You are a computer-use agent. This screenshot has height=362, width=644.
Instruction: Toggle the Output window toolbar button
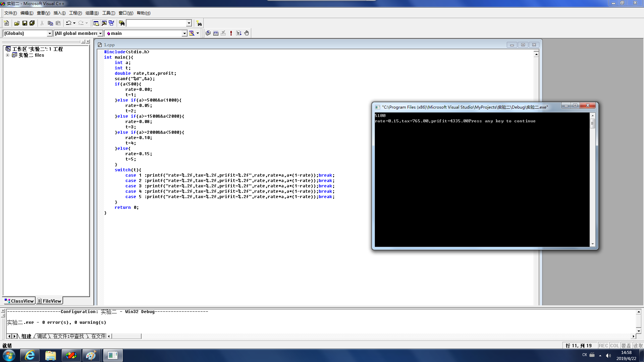(104, 23)
